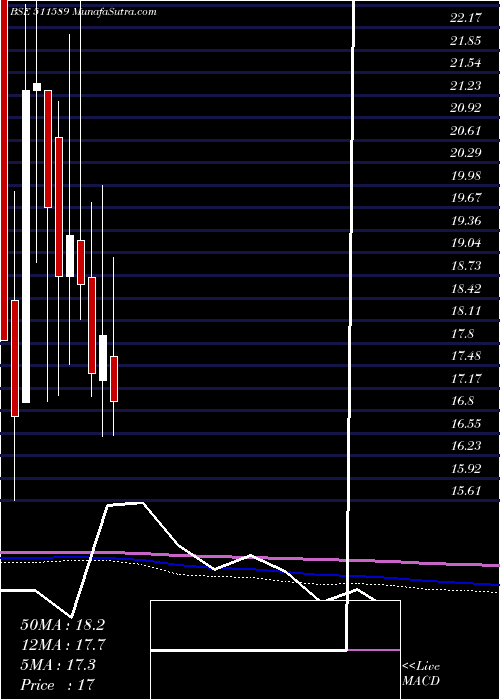
Task: Click the 21.23 price axis label
Action: click(466, 85)
